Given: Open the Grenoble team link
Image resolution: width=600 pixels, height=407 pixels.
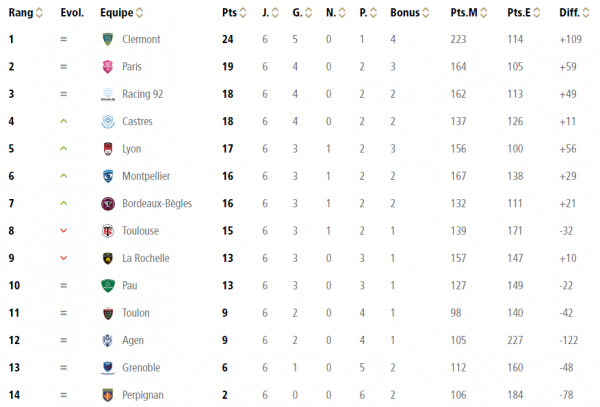Looking at the screenshot, I should (x=142, y=368).
